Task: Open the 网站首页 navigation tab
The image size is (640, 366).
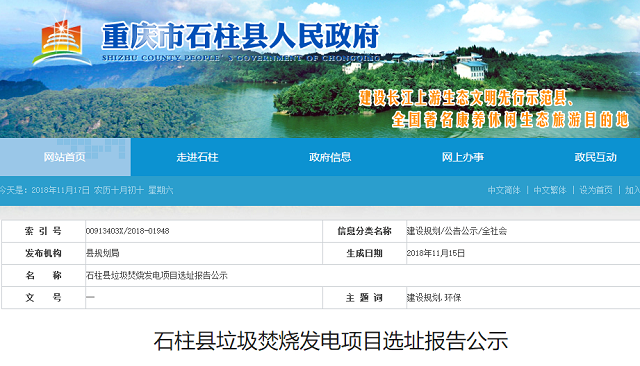Action: point(65,157)
